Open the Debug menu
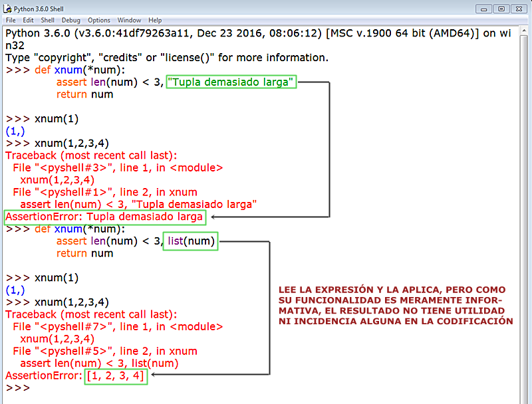 point(70,20)
